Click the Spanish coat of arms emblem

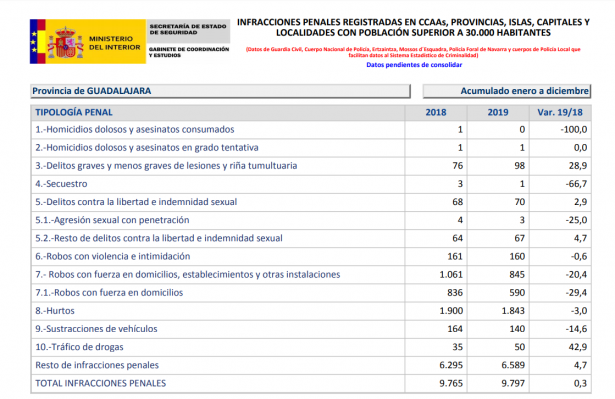point(66,42)
